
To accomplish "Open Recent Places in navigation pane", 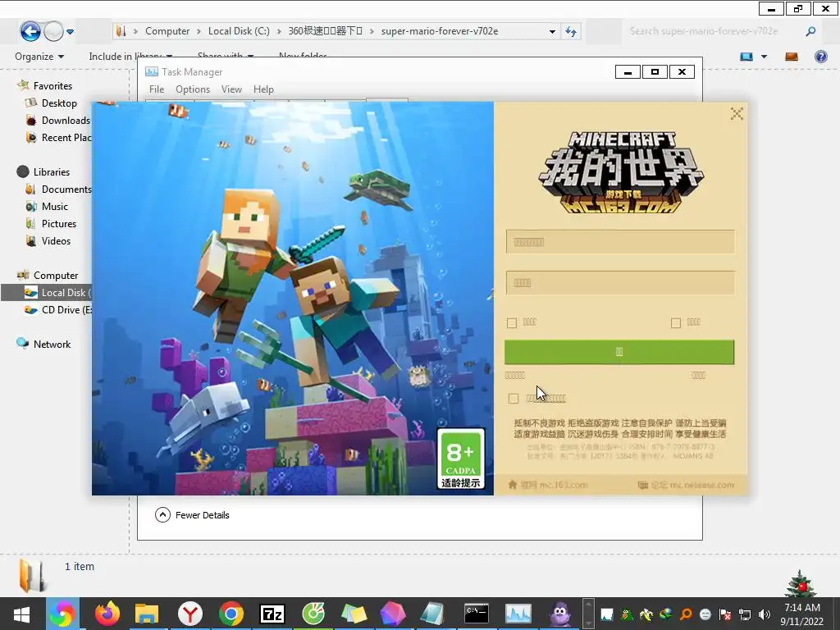I will coord(66,137).
